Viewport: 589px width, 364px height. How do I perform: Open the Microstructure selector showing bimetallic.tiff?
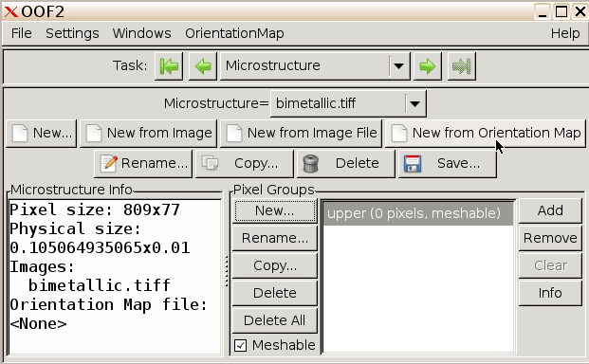click(x=348, y=103)
